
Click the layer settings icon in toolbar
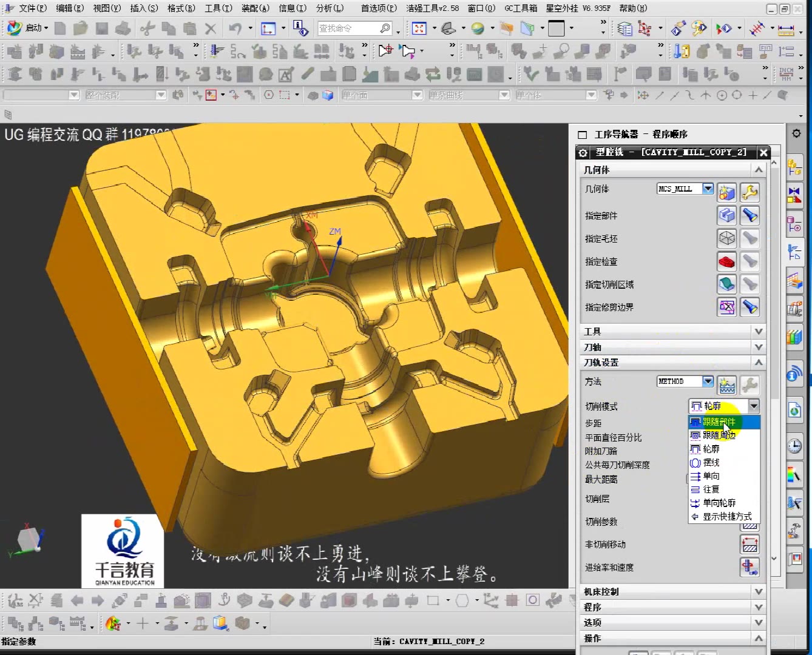tap(624, 29)
